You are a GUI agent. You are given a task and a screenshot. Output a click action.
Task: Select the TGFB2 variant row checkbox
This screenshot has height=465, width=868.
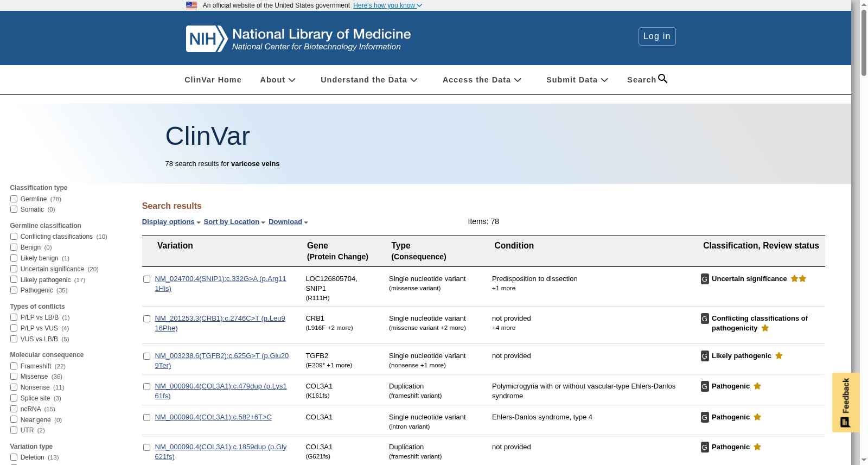[x=146, y=356]
